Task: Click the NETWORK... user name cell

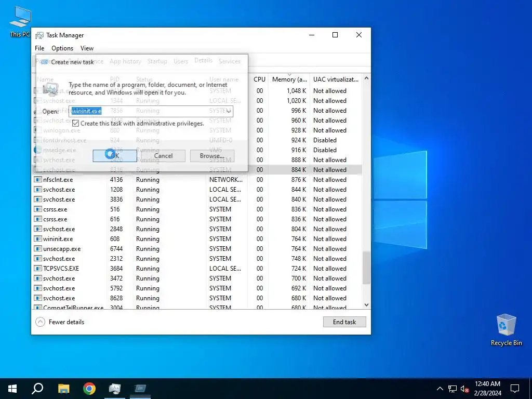Action: coord(226,179)
